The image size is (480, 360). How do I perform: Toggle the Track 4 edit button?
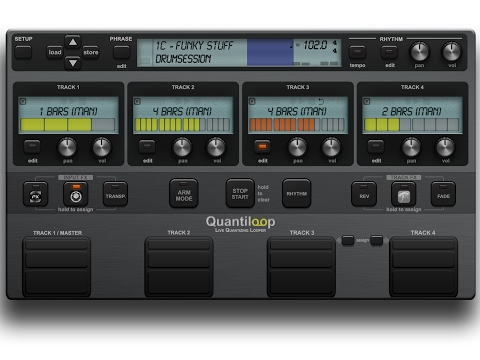click(x=376, y=147)
